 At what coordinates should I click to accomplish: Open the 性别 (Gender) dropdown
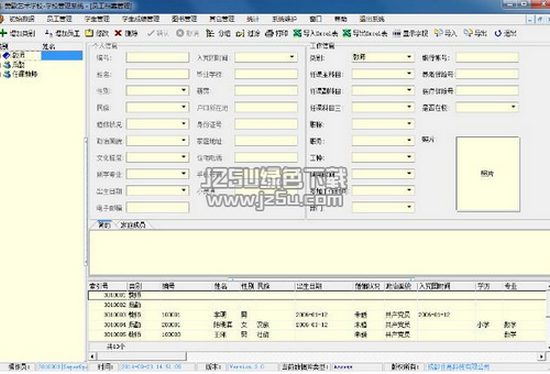click(184, 91)
